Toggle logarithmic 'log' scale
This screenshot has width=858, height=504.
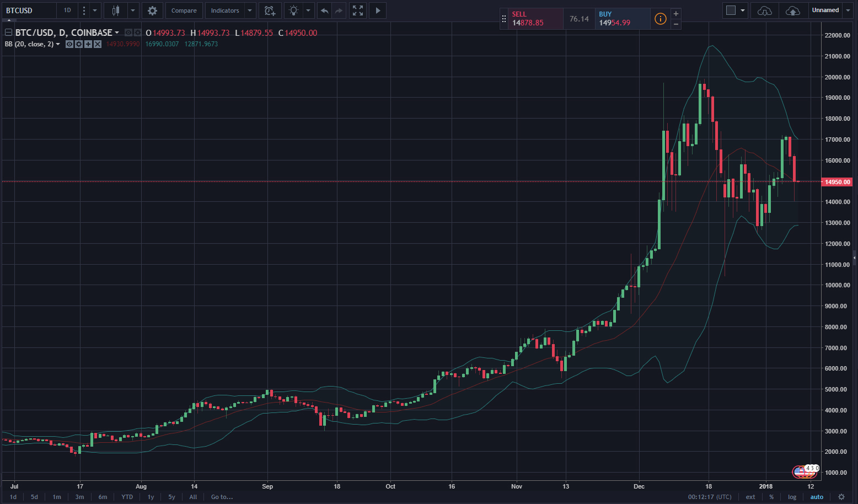pos(792,497)
